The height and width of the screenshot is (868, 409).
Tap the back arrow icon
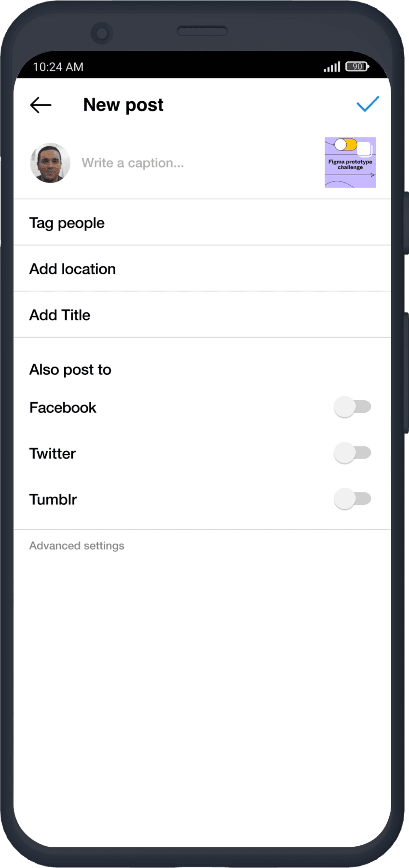(x=41, y=105)
